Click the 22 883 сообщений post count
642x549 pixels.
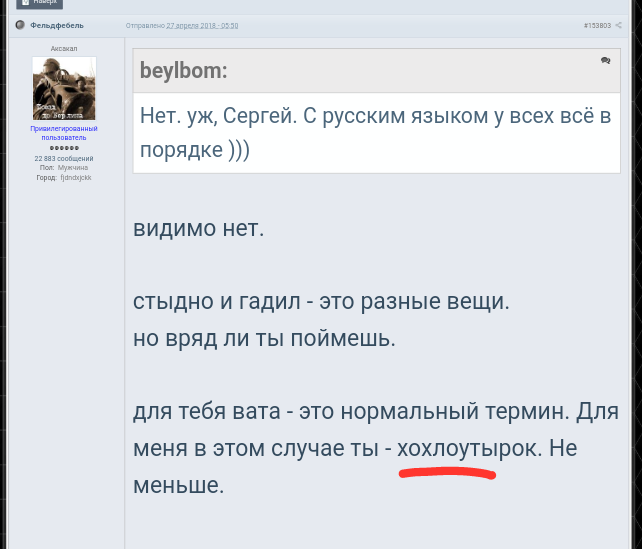click(64, 158)
